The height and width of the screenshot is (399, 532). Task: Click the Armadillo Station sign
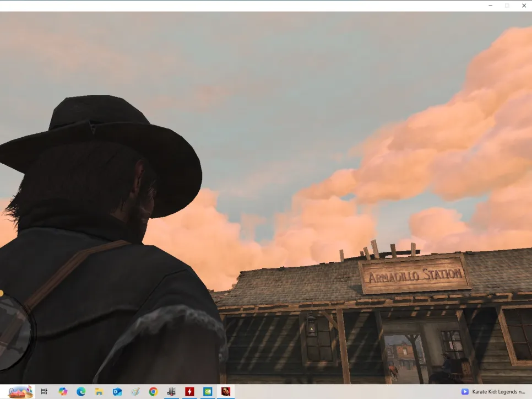[415, 275]
